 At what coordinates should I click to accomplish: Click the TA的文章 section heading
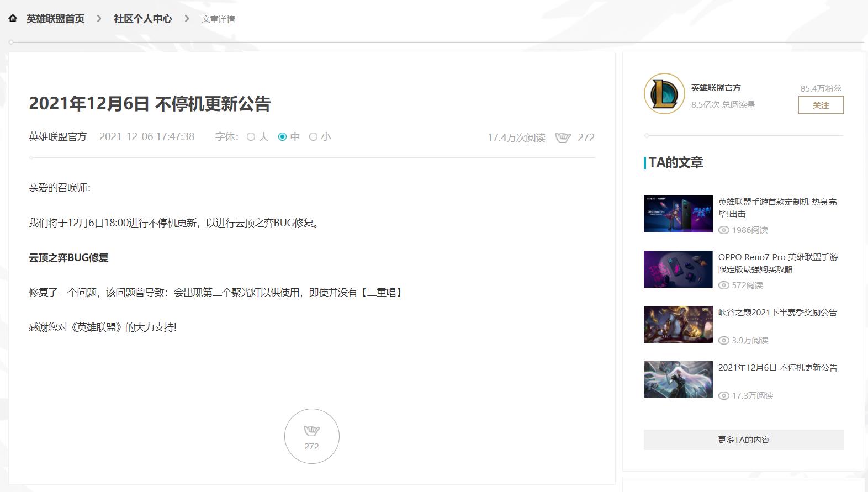pos(676,162)
